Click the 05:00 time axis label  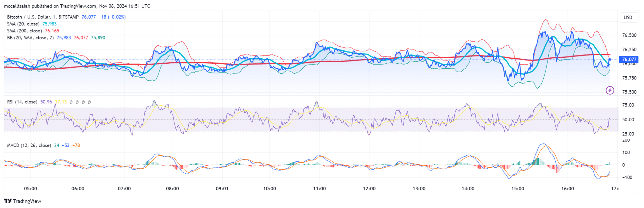(x=31, y=188)
